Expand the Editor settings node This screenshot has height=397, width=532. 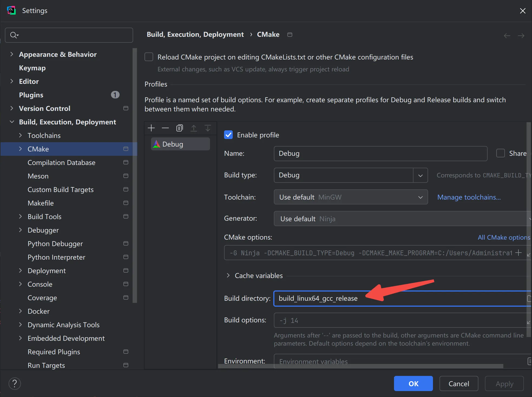12,81
